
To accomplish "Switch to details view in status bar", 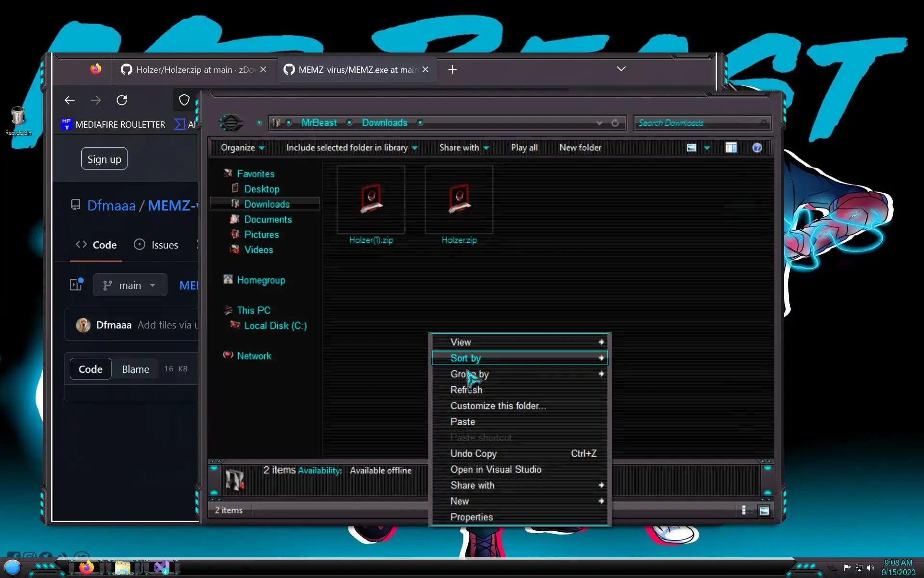I will [744, 511].
